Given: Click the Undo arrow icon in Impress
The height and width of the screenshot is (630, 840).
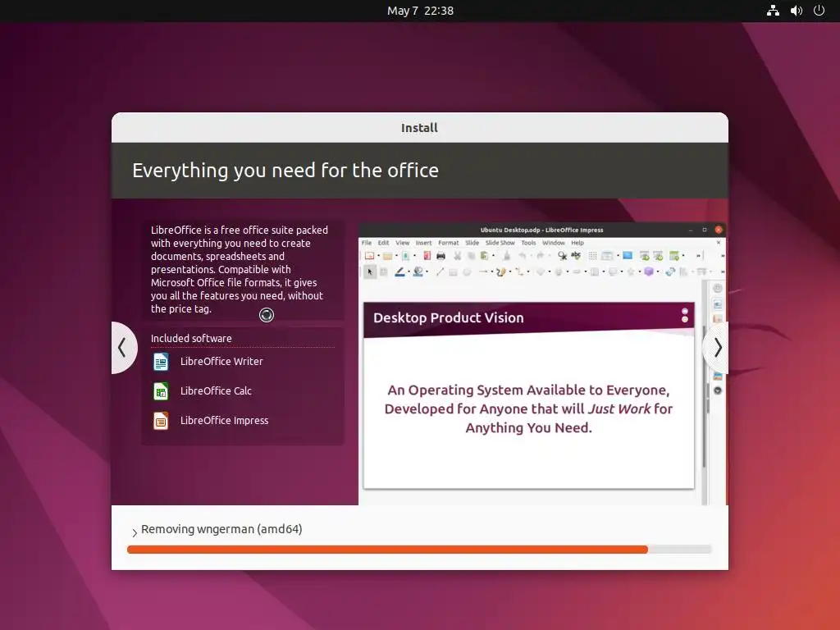Looking at the screenshot, I should tap(523, 256).
